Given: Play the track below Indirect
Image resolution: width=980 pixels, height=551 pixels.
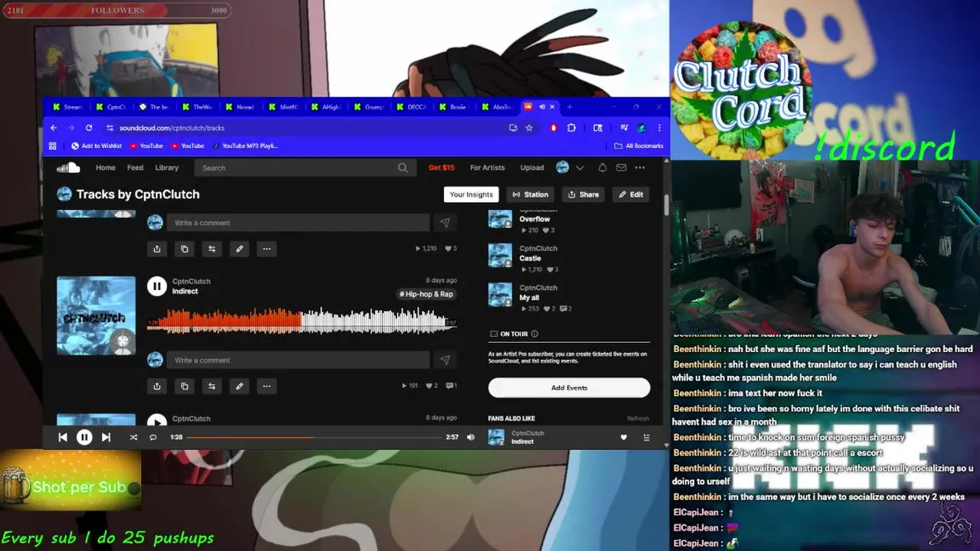Looking at the screenshot, I should [x=156, y=421].
